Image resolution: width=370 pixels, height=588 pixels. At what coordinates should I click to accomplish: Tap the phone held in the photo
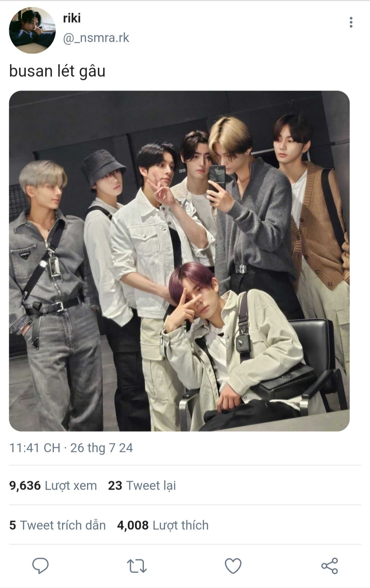point(217,181)
